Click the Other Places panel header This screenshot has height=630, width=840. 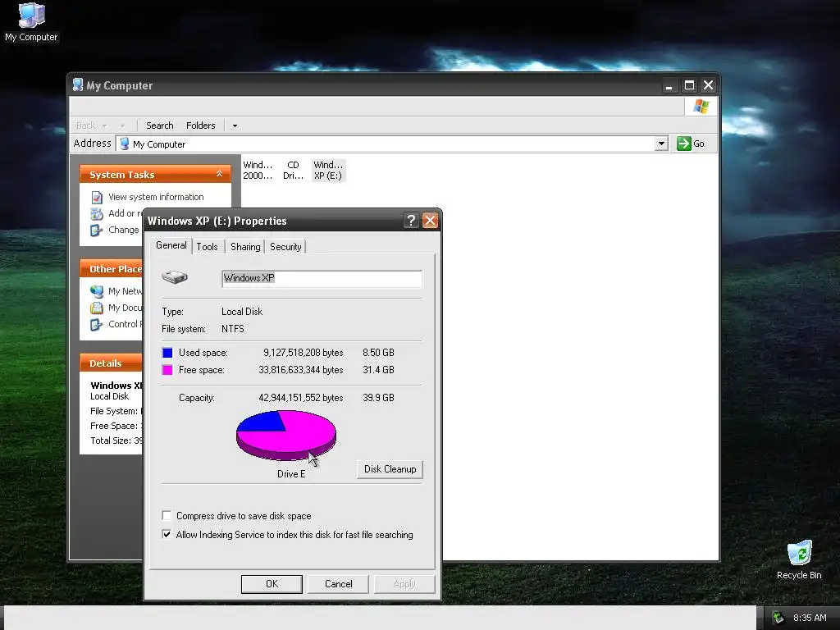[x=112, y=269]
